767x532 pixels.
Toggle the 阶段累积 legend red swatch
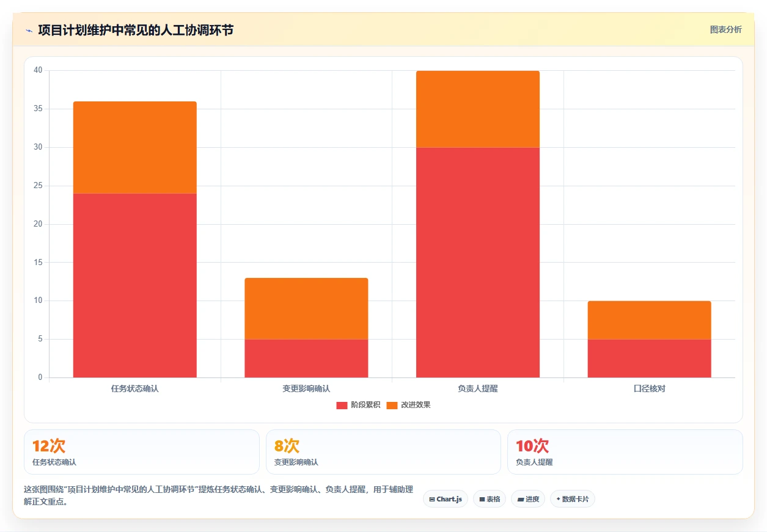click(342, 405)
